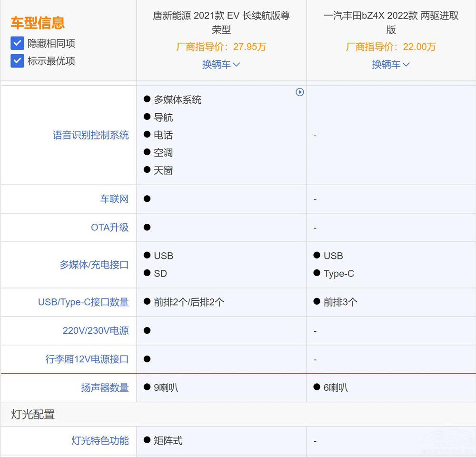Uncheck the 标示最优项 checkbox
The image size is (476, 457).
click(17, 61)
